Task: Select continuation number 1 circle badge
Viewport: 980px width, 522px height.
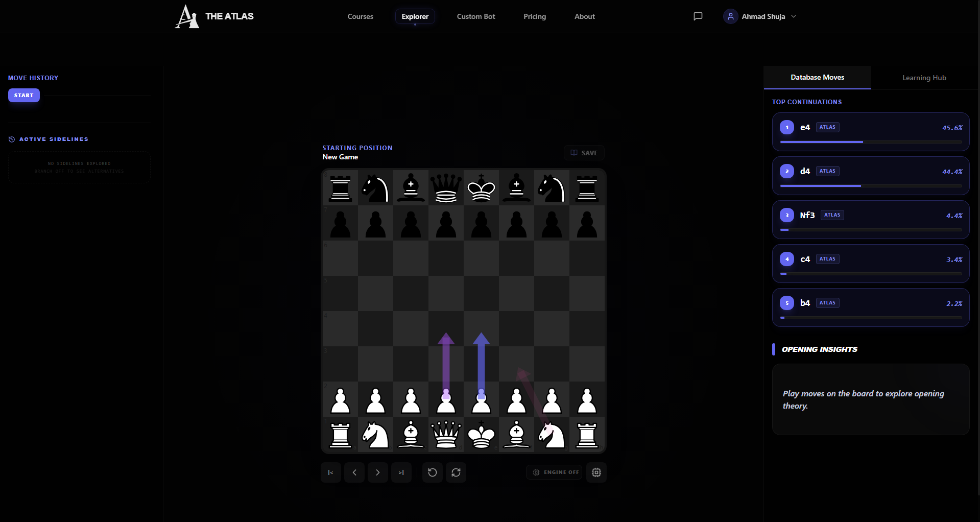Action: 786,127
